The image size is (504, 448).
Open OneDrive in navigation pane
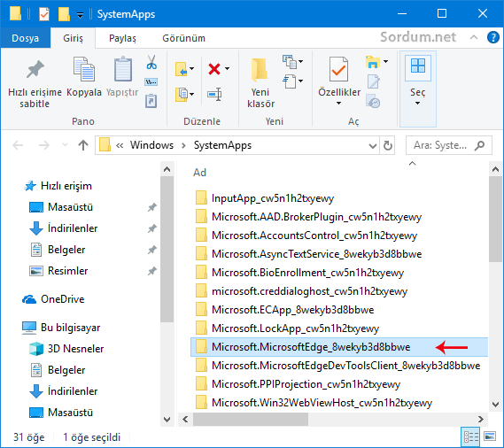(x=62, y=299)
